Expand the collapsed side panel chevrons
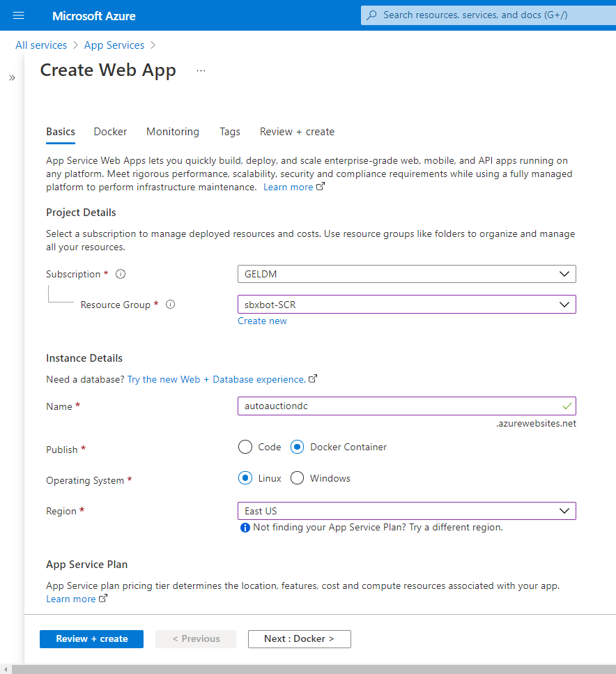The image size is (616, 674). (12, 78)
